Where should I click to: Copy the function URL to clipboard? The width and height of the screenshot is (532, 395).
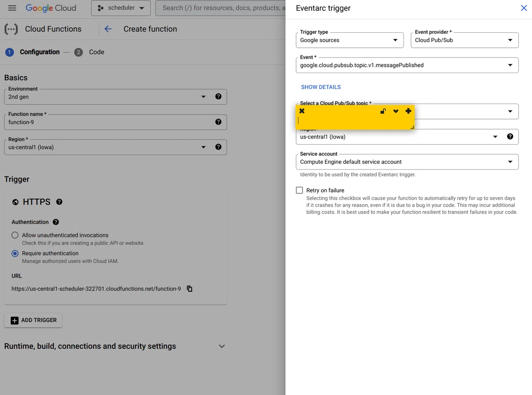(x=189, y=289)
